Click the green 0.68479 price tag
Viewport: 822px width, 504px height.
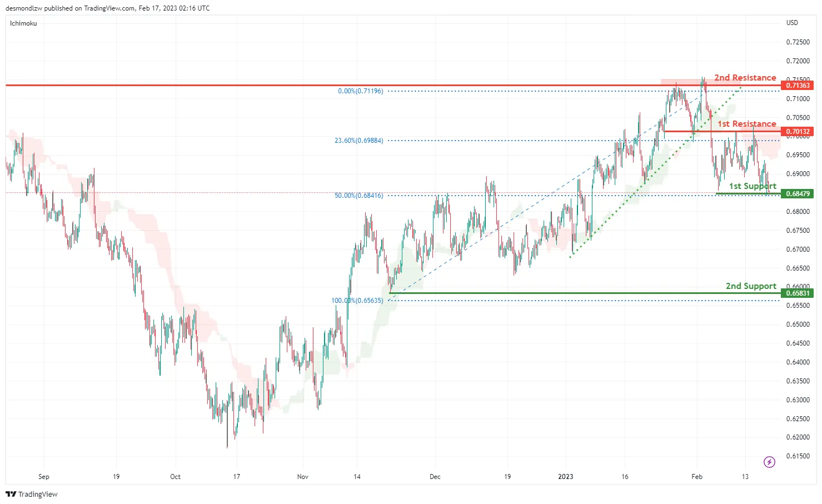tap(798, 194)
